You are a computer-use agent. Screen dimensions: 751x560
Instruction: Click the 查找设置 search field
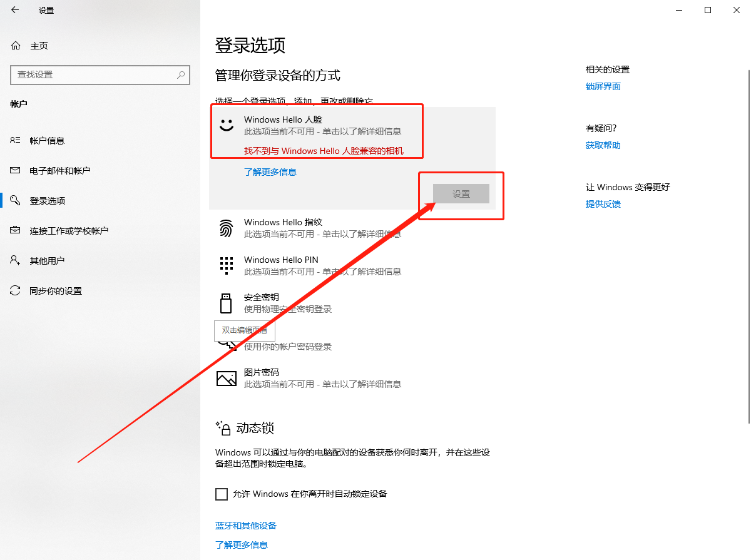(x=100, y=74)
